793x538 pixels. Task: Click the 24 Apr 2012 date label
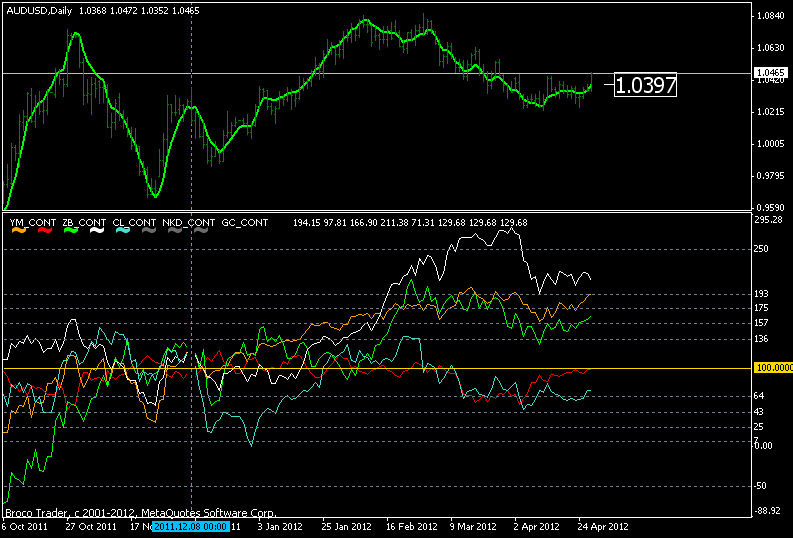(x=602, y=526)
